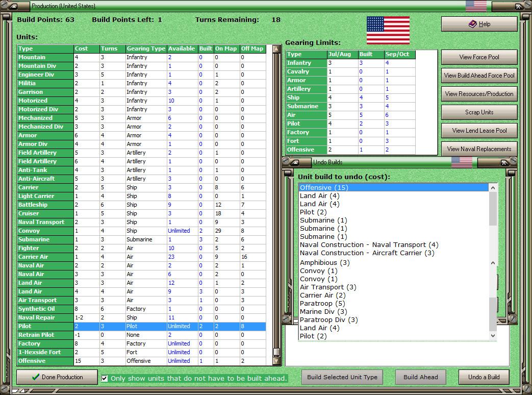Click the Production window system menu icon
This screenshot has height=395, width=532.
13,6
